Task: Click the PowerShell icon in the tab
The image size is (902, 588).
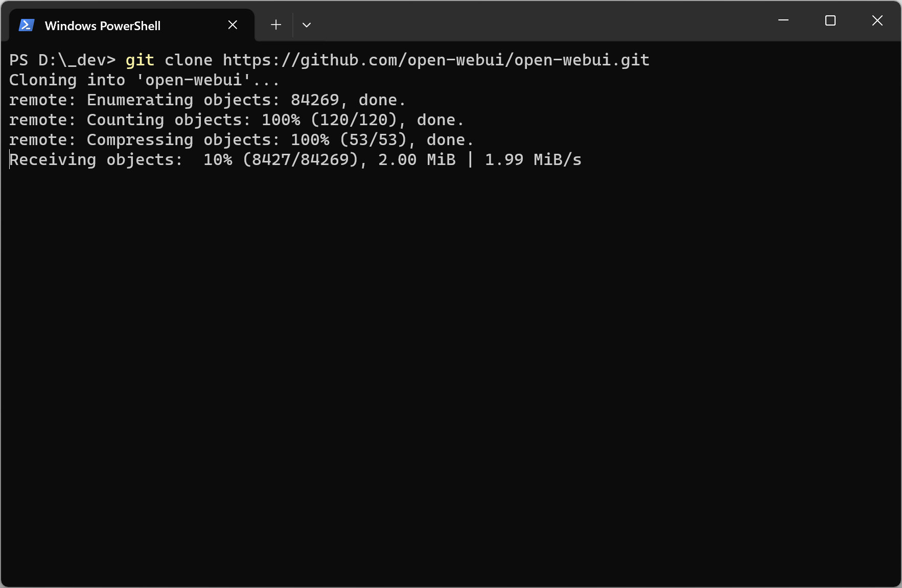Action: [26, 25]
